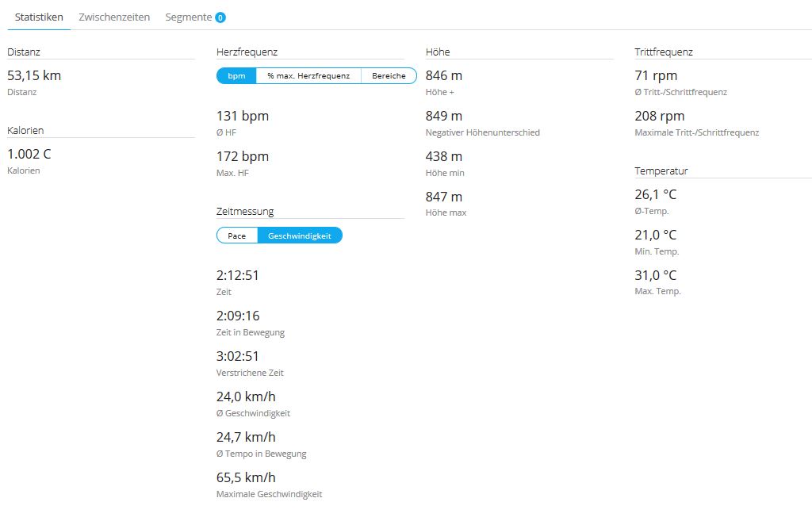Open the Statistiken tab

(39, 17)
